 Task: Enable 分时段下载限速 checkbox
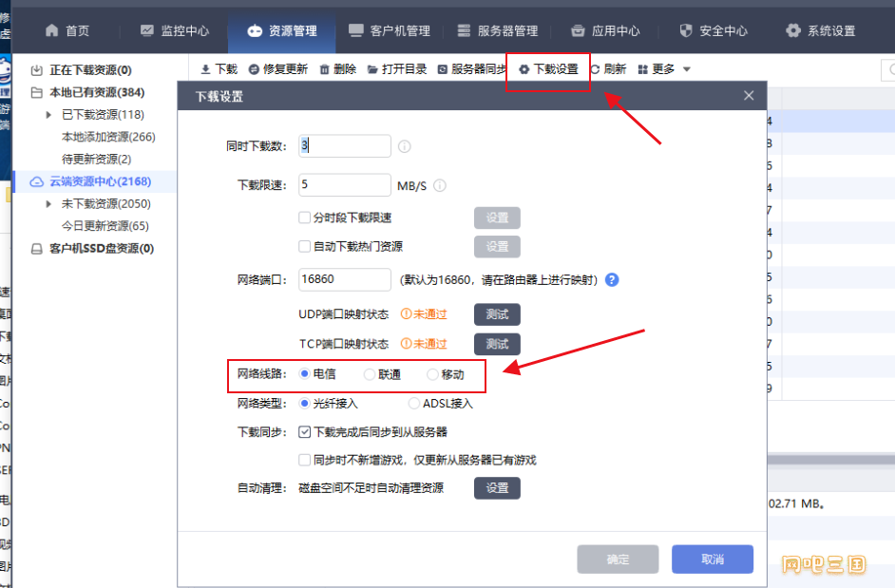pos(305,218)
